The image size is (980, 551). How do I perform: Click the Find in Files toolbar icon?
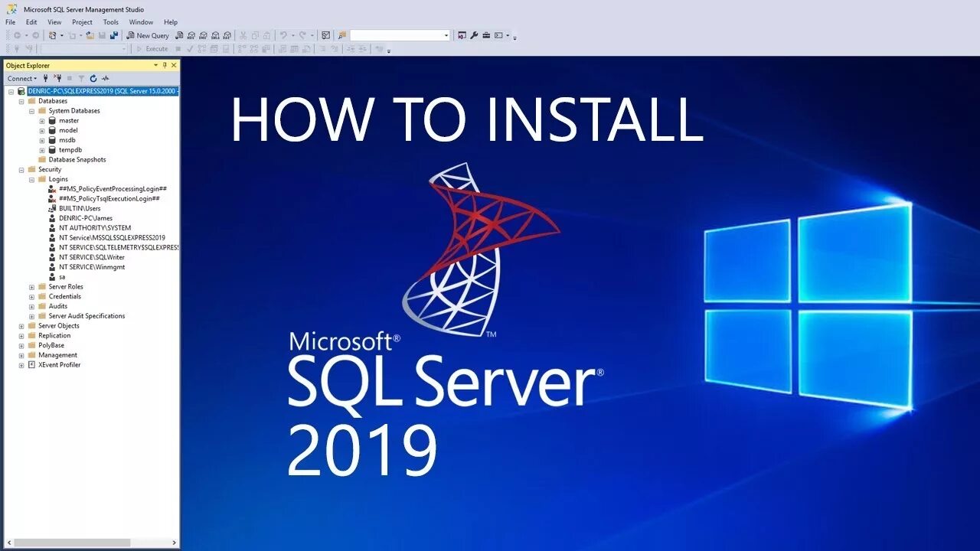click(341, 35)
